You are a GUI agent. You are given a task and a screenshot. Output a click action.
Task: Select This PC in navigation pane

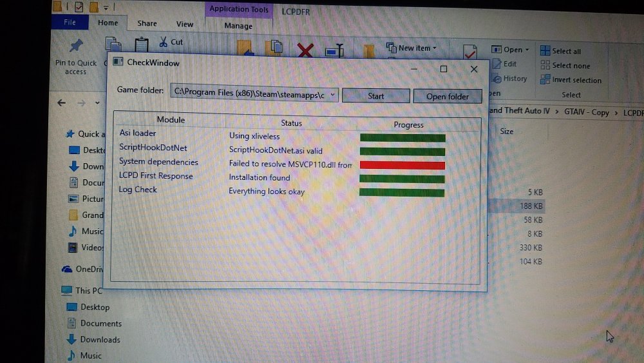tap(82, 290)
